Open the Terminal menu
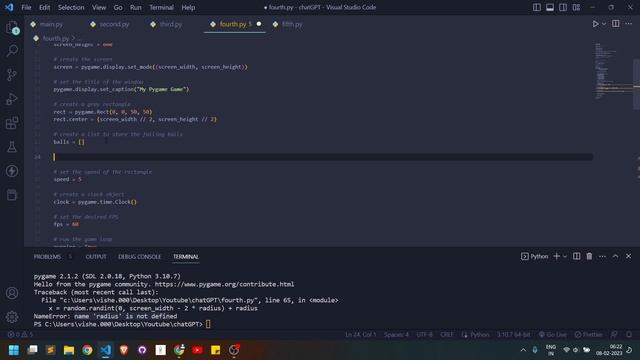Image resolution: width=640 pixels, height=360 pixels. tap(161, 7)
